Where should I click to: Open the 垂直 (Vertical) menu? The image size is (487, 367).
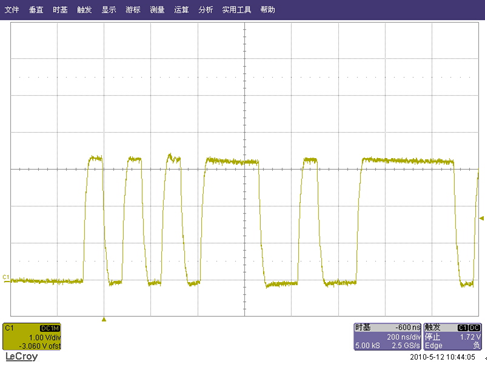(x=36, y=10)
